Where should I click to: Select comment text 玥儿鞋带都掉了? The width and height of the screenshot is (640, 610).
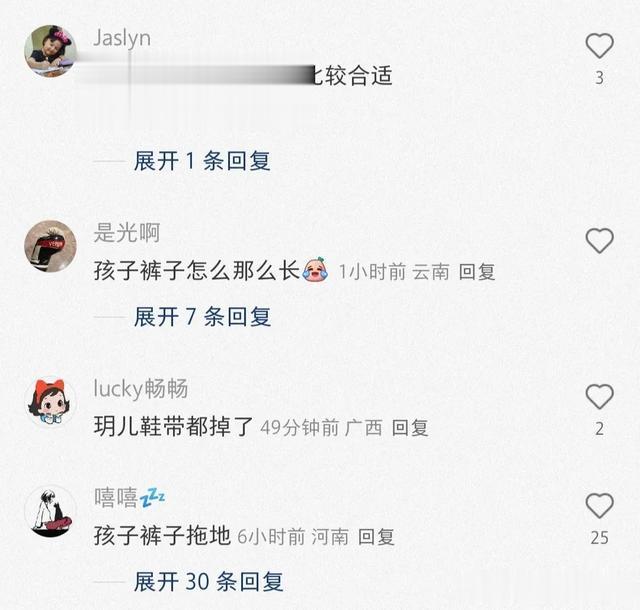click(173, 427)
